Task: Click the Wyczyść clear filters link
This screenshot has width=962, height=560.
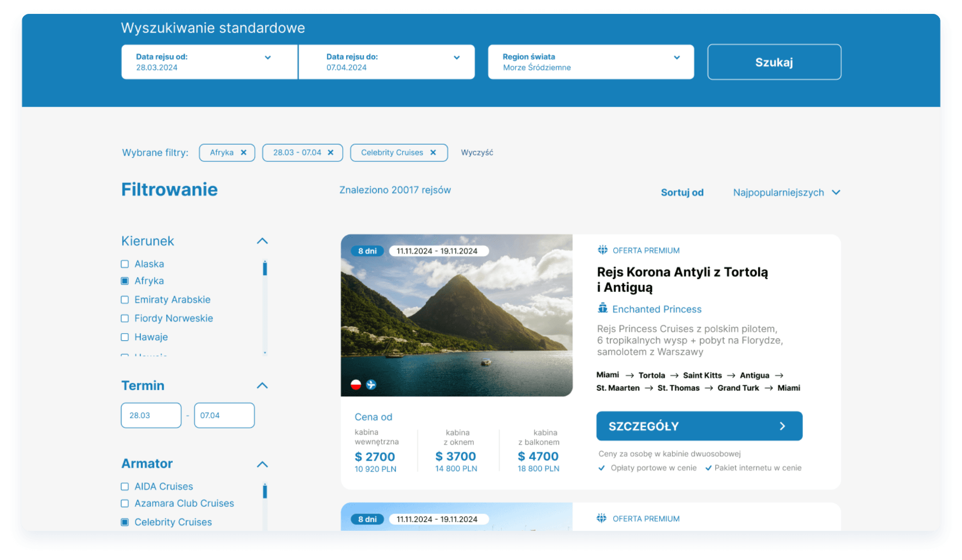Action: coord(477,153)
